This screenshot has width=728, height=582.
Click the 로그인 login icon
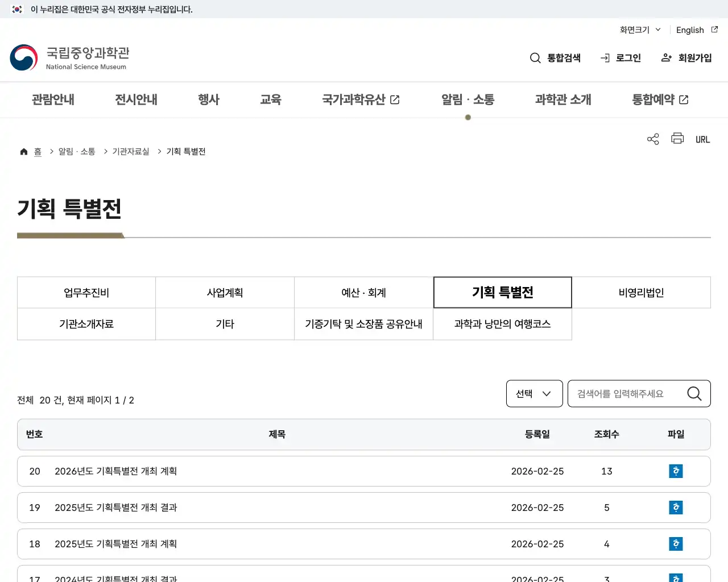coord(604,57)
